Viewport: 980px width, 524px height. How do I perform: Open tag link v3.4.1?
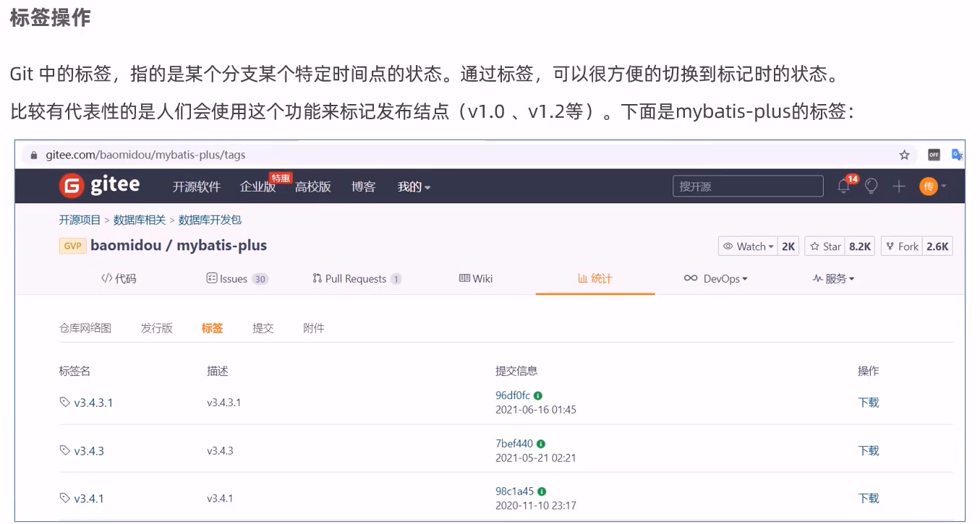click(x=89, y=498)
